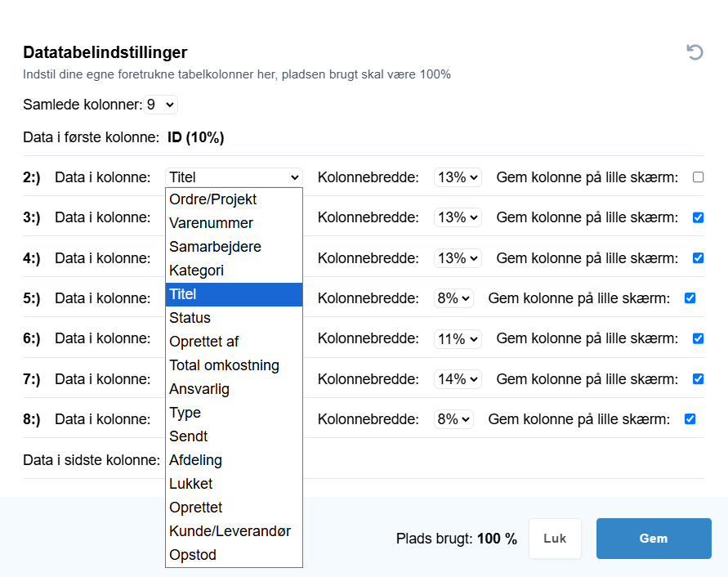Viewport: 728px width, 577px height.
Task: Toggle hide on small screen for column 2
Action: [698, 177]
